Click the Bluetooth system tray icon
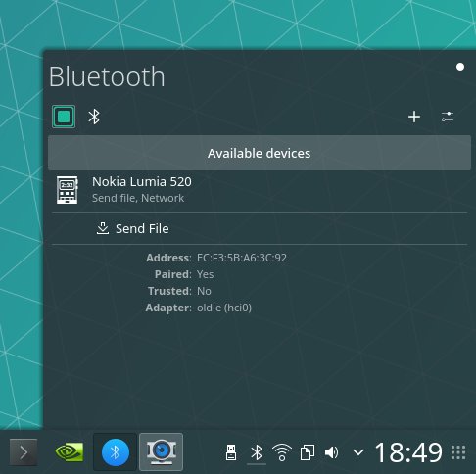This screenshot has width=476, height=474. coord(257,452)
